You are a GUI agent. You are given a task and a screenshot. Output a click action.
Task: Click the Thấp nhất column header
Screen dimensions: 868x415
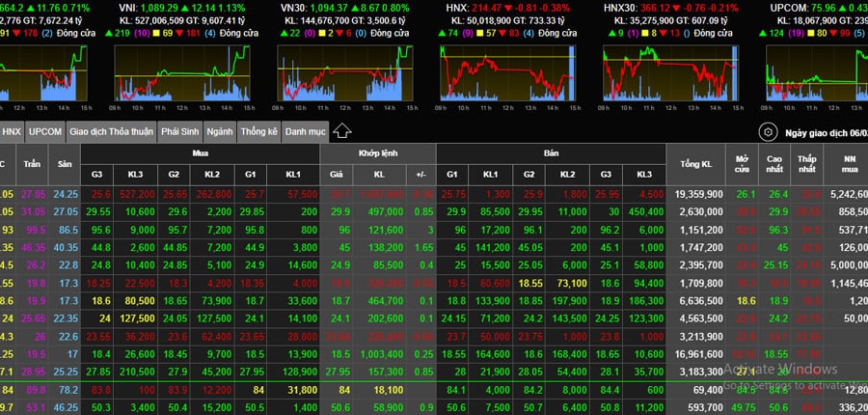coord(806,165)
